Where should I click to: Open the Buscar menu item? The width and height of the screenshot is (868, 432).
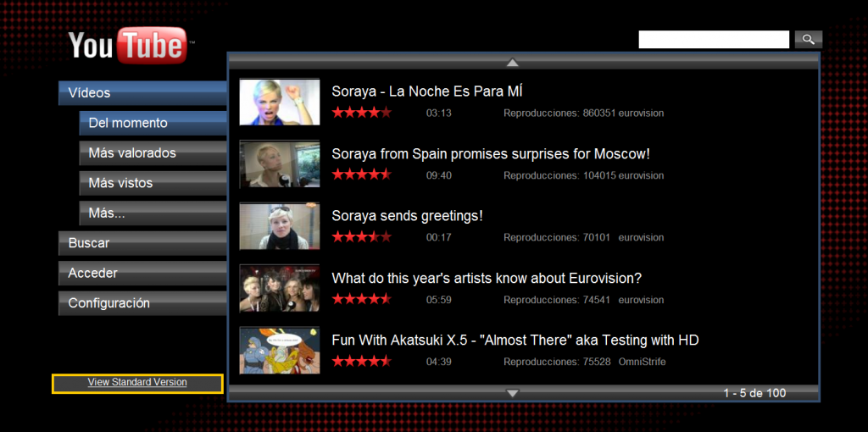click(142, 243)
